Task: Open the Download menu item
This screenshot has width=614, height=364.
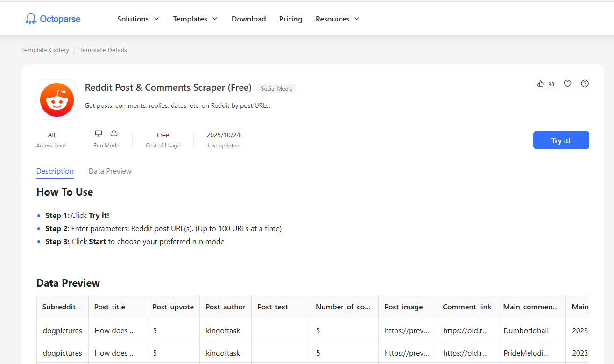Action: 248,19
